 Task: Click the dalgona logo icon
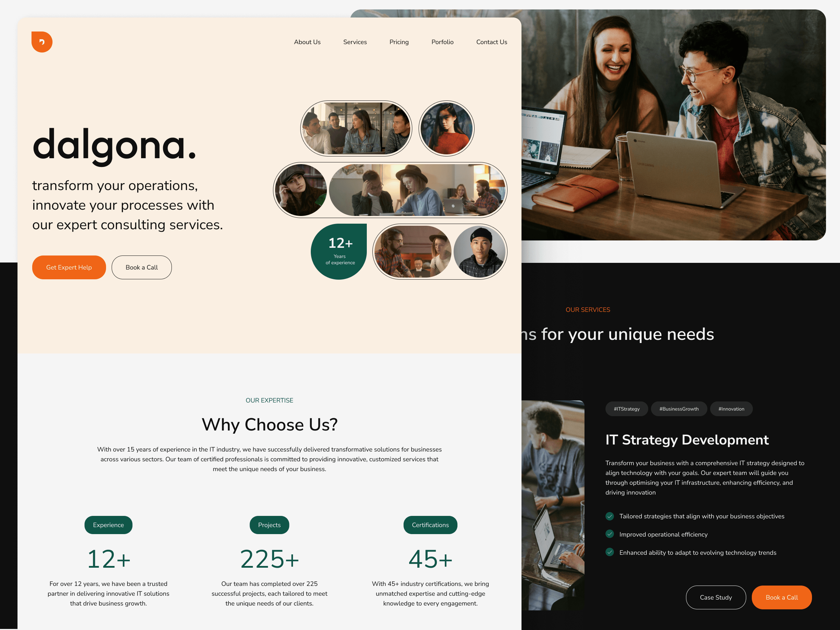pyautogui.click(x=42, y=41)
